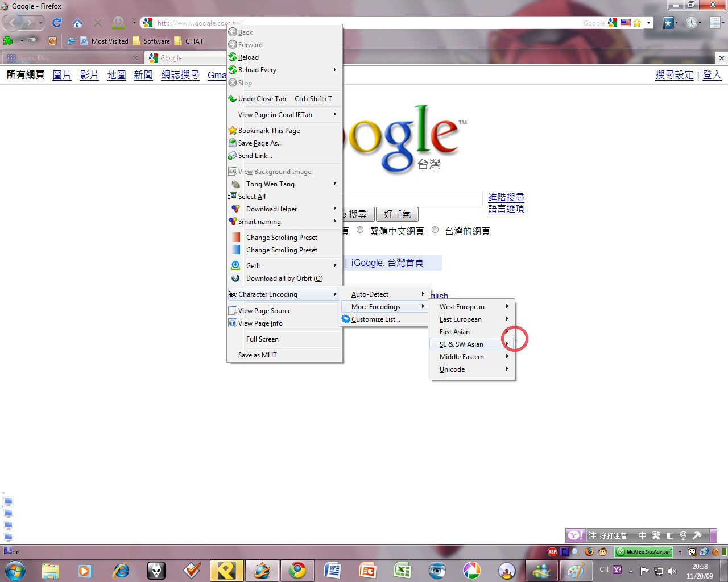Expand the Middle Eastern encodings arrow
Screen dimensions: 728x582
[507, 356]
